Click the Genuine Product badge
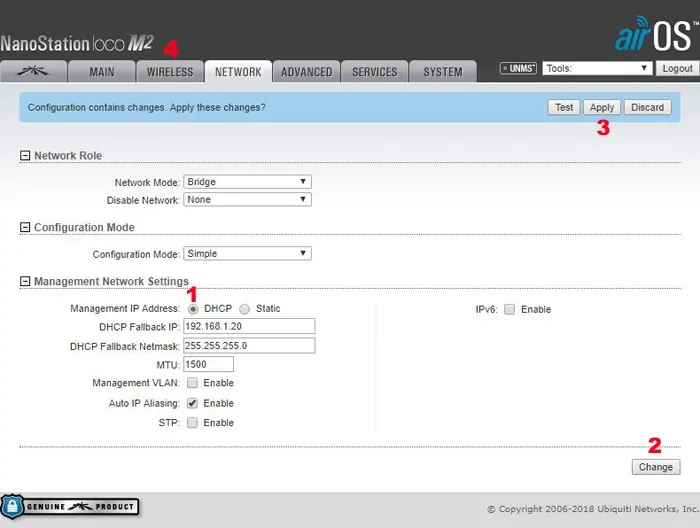The width and height of the screenshot is (700, 528). 70,507
